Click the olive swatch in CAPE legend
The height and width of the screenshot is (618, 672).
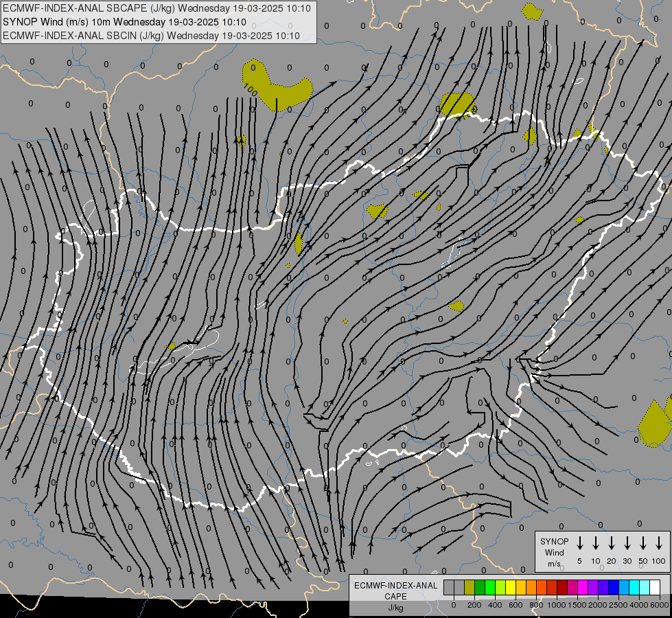[x=470, y=587]
